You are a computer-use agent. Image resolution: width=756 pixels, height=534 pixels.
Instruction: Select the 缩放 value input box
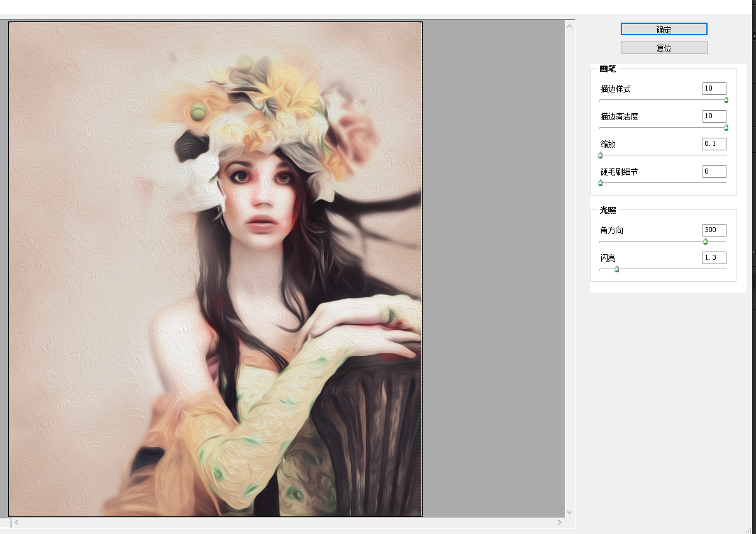coord(714,144)
